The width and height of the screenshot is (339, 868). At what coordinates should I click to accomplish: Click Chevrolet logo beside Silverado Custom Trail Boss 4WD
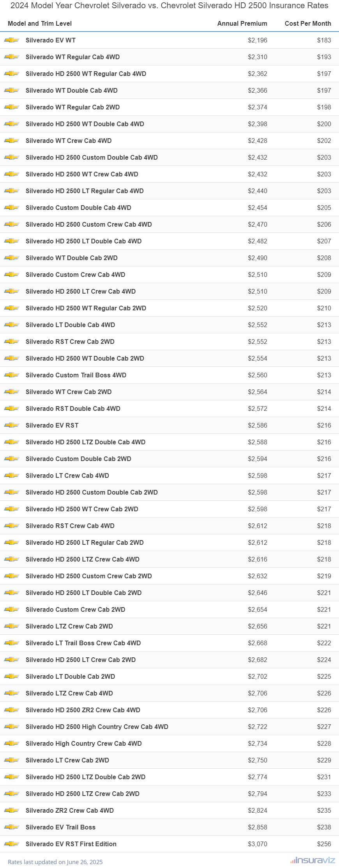(12, 375)
